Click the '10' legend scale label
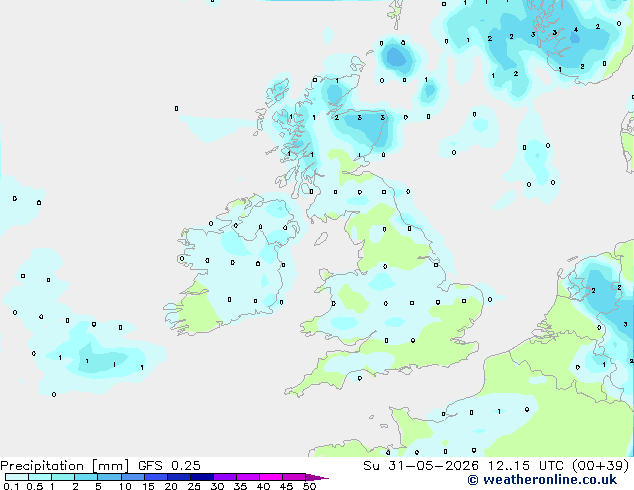This screenshot has height=490, width=634. 125,486
